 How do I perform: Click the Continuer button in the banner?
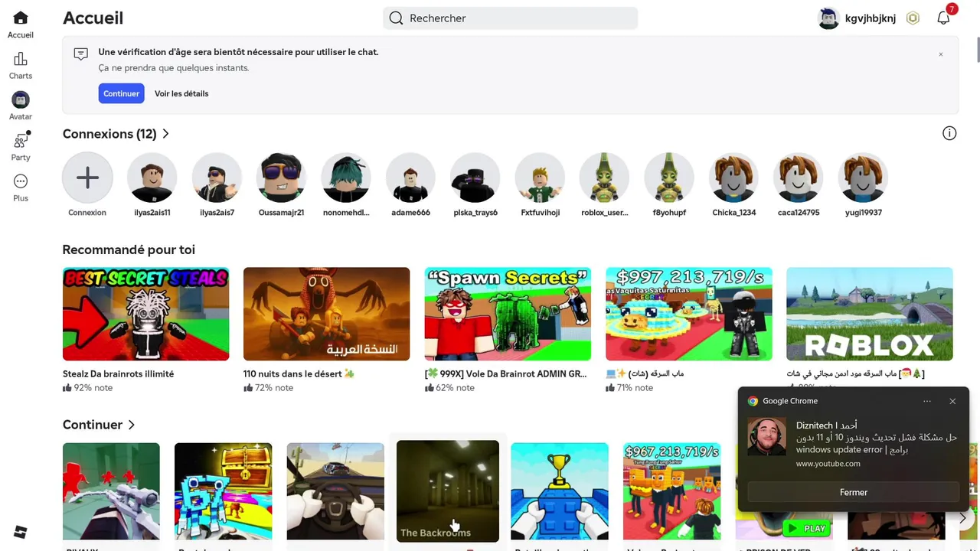pyautogui.click(x=121, y=93)
